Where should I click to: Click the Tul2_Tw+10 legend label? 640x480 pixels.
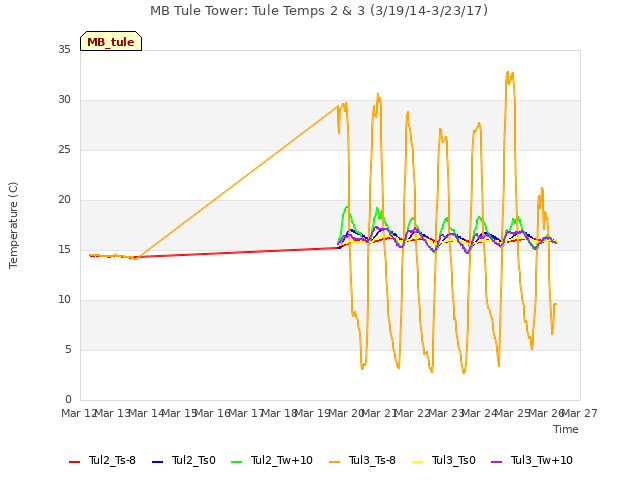click(282, 460)
